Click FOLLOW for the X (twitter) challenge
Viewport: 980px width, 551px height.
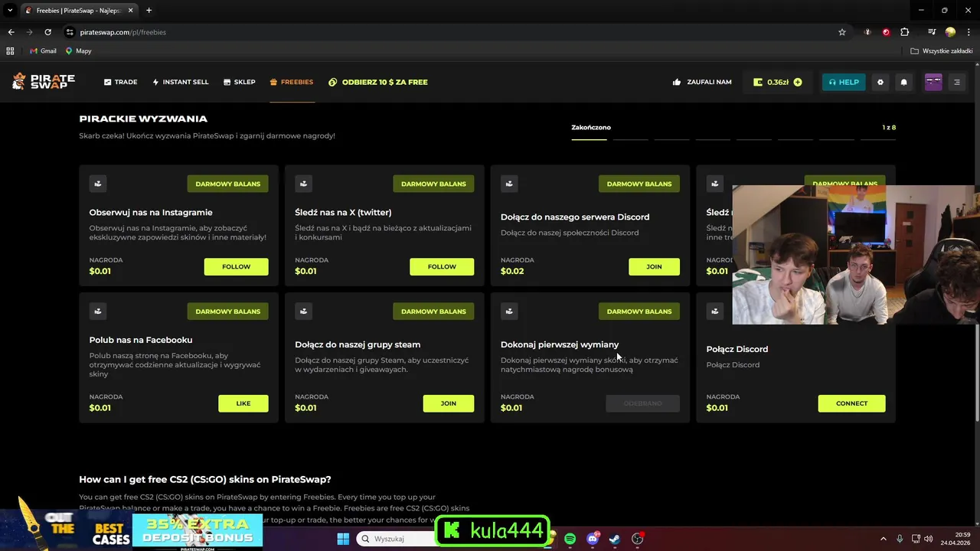[442, 266]
